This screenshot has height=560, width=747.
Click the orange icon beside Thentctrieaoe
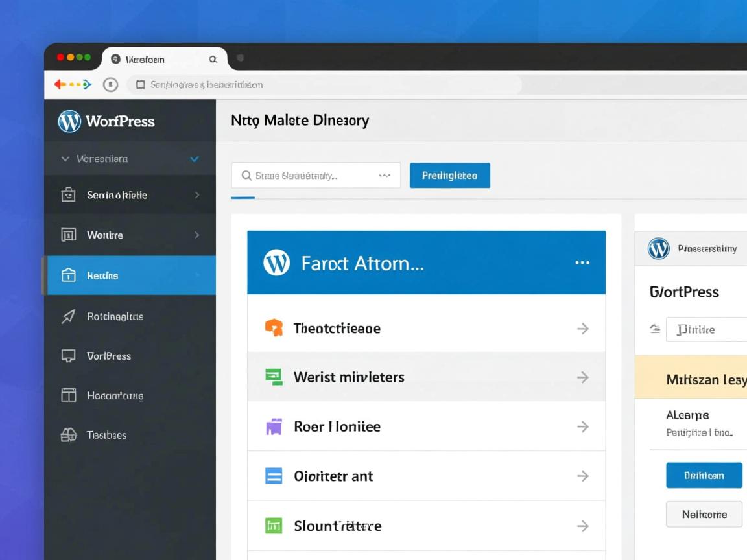pyautogui.click(x=274, y=328)
